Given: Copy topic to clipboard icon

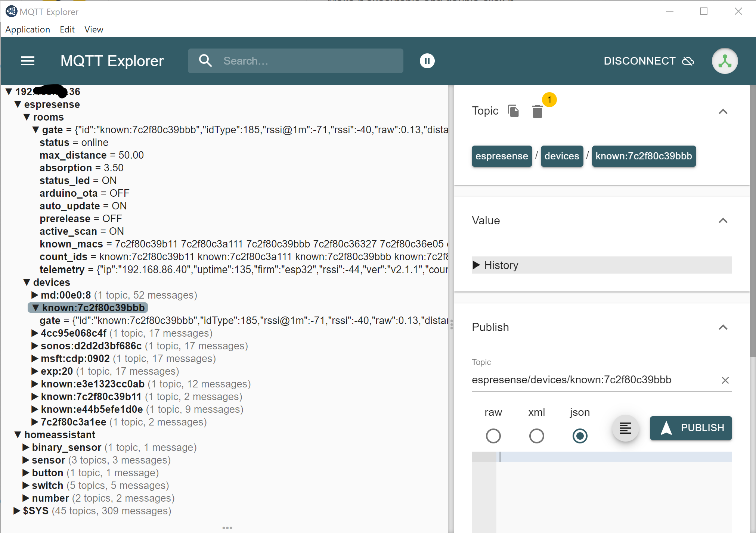Looking at the screenshot, I should (514, 111).
